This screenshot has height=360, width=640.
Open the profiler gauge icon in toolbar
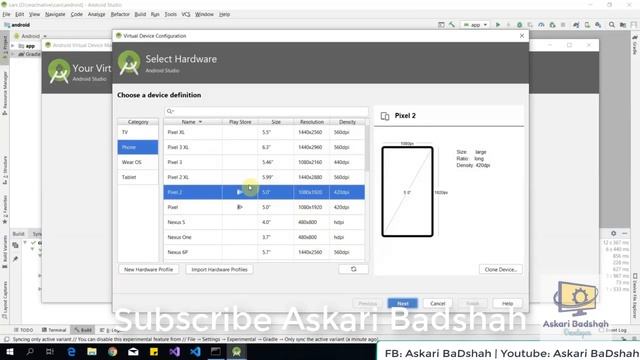click(x=541, y=25)
